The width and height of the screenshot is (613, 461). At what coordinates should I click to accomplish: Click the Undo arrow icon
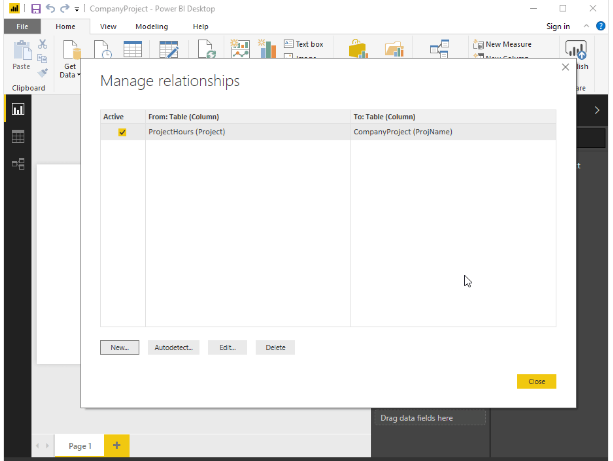click(x=50, y=8)
